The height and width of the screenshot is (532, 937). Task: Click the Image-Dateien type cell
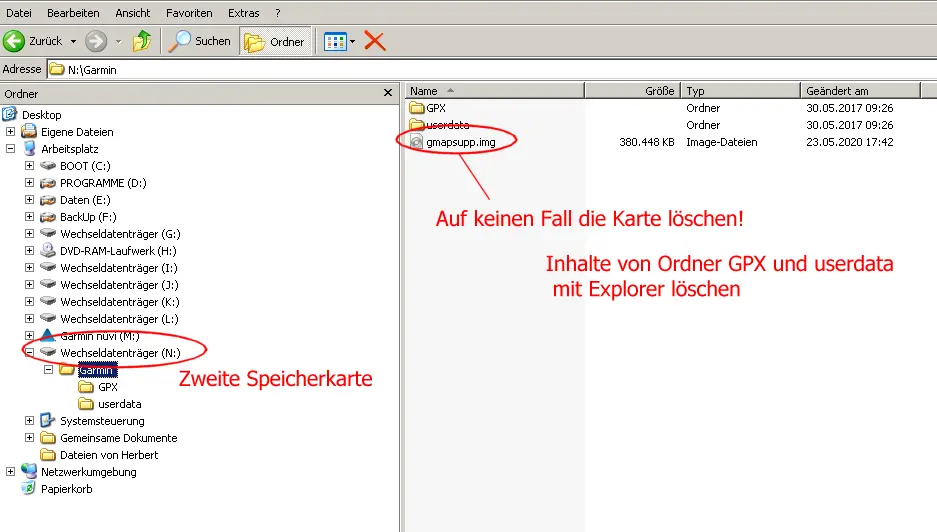pos(721,142)
